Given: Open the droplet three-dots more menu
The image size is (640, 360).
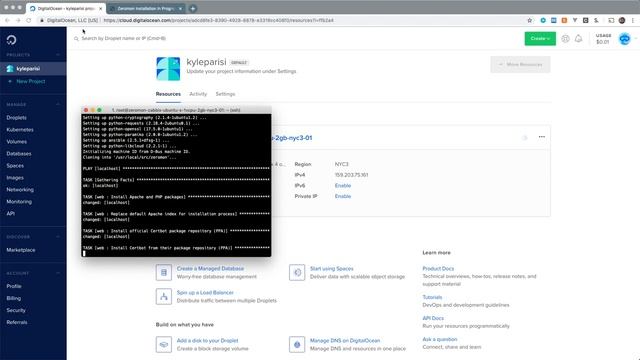Looking at the screenshot, I should (542, 137).
